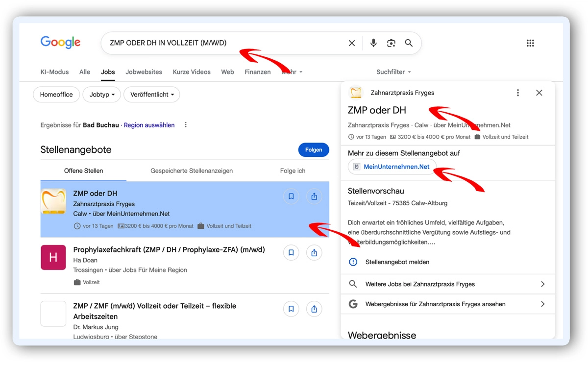This screenshot has width=588, height=366.
Task: Open the Prophylaxefachkraft (ZMP / DH / Prophylaxe-ZFA) listing
Action: pos(169,250)
